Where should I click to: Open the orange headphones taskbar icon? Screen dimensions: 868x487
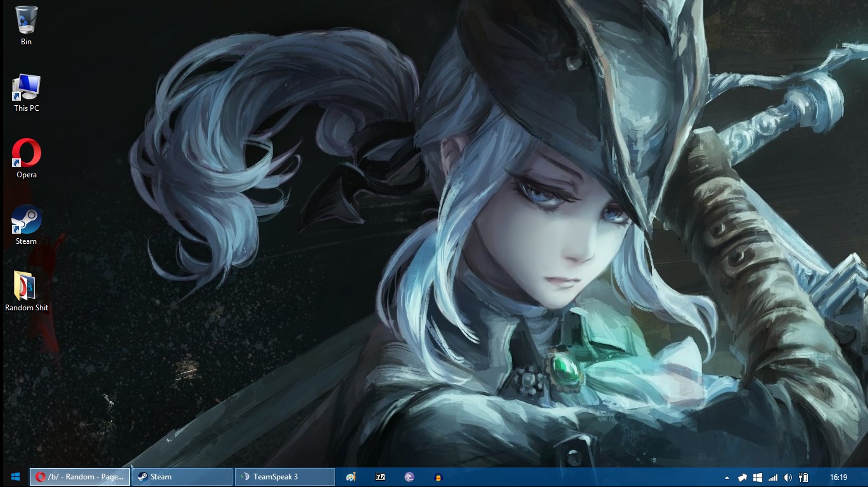438,477
